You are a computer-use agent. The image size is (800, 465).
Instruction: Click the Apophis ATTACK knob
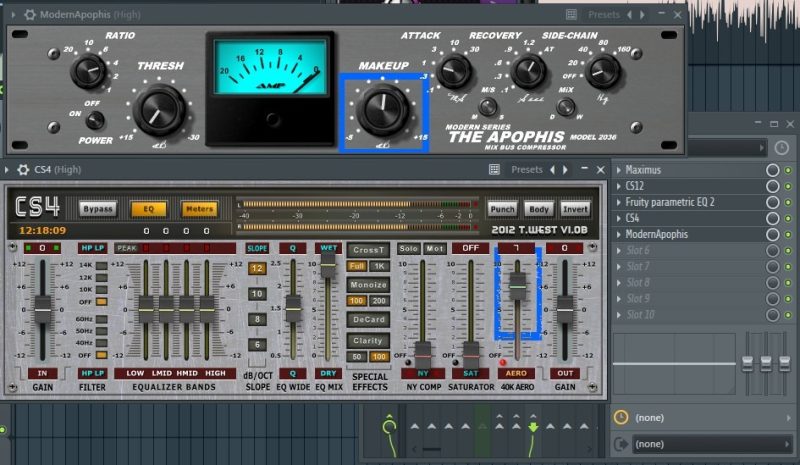(454, 71)
